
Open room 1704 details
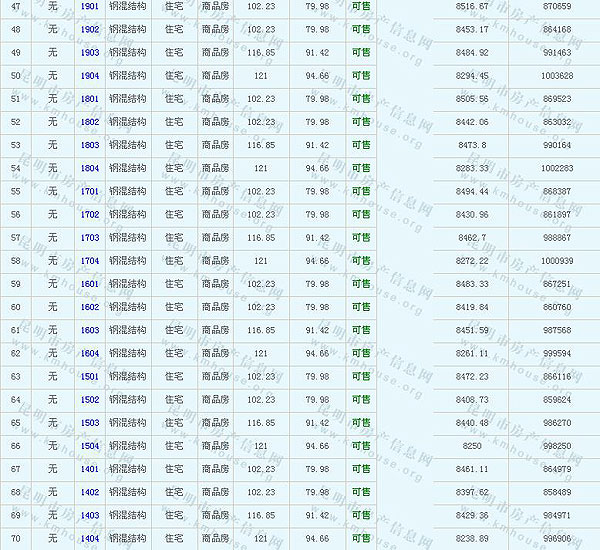pyautogui.click(x=90, y=261)
